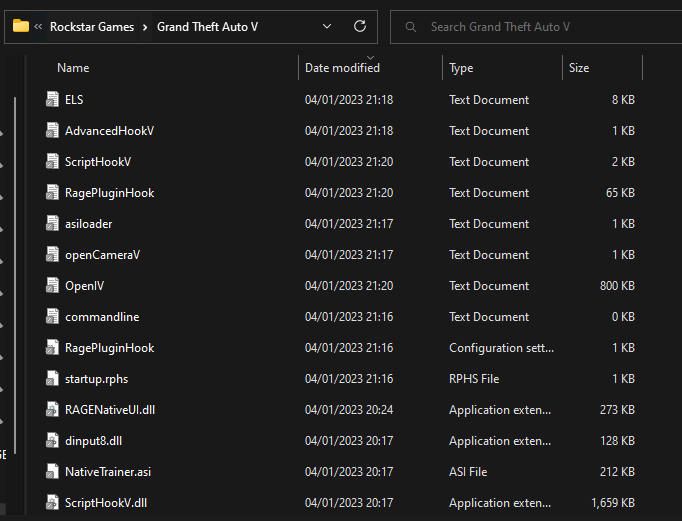
Task: Click the NativeTrainer.asi file icon
Action: (54, 472)
